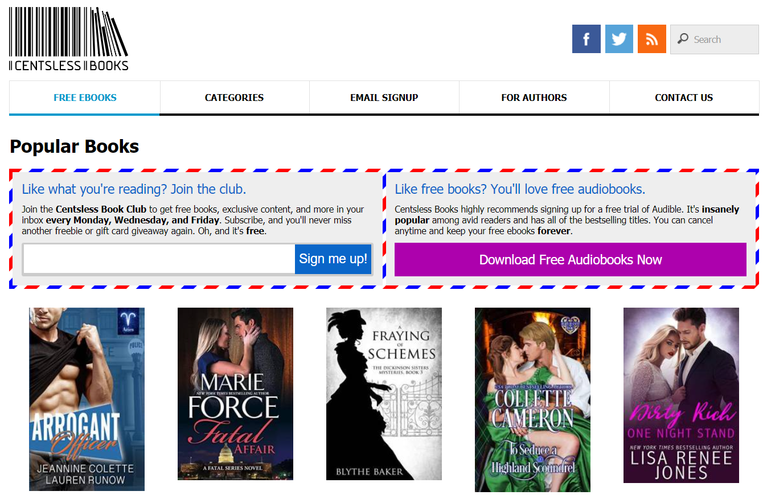The image size is (767, 498).
Task: Open 'Like what you're reading? Join the club' link
Action: (x=134, y=189)
